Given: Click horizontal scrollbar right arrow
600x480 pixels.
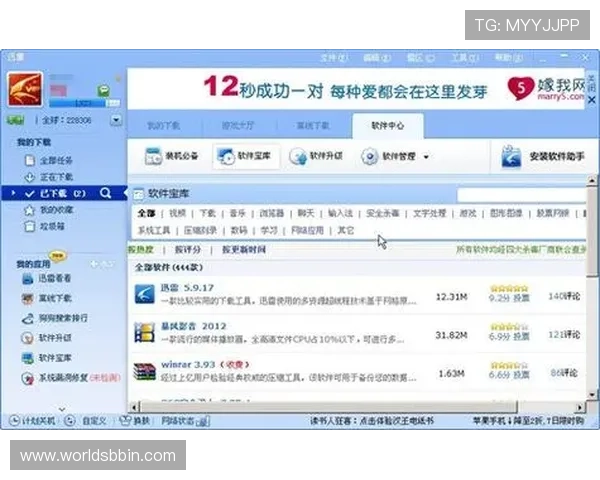Looking at the screenshot, I should 580,407.
